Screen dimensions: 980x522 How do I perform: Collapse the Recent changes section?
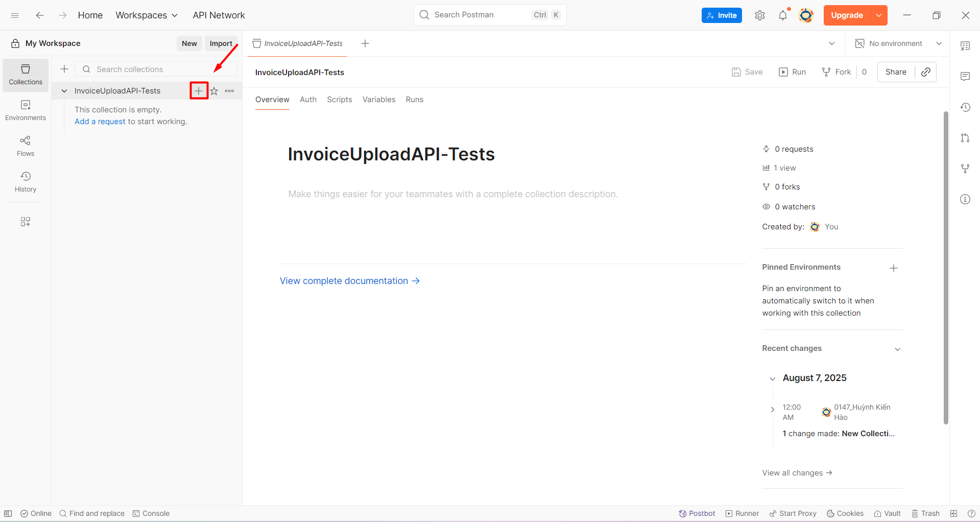(x=898, y=349)
